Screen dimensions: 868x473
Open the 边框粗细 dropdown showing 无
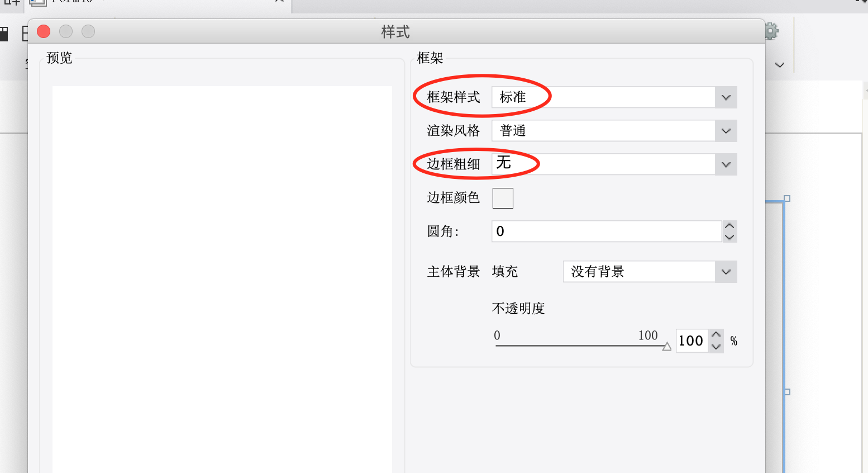point(614,164)
